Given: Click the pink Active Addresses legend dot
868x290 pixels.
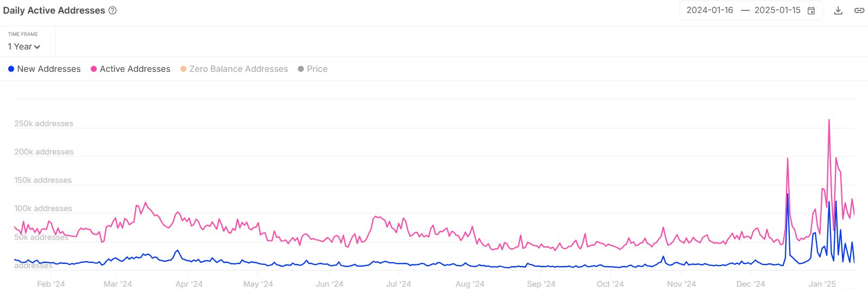Looking at the screenshot, I should [x=93, y=69].
